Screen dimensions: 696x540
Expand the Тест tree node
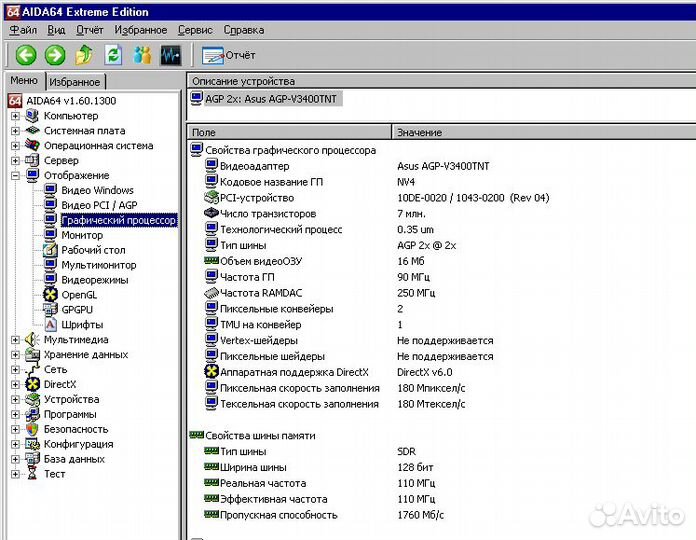15,474
